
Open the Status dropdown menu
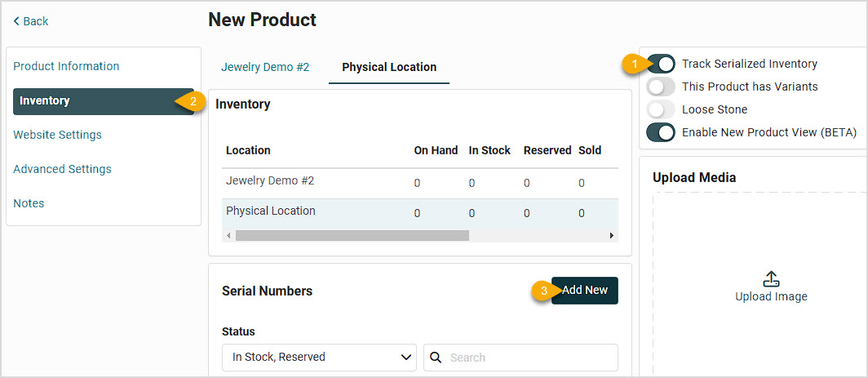click(319, 358)
